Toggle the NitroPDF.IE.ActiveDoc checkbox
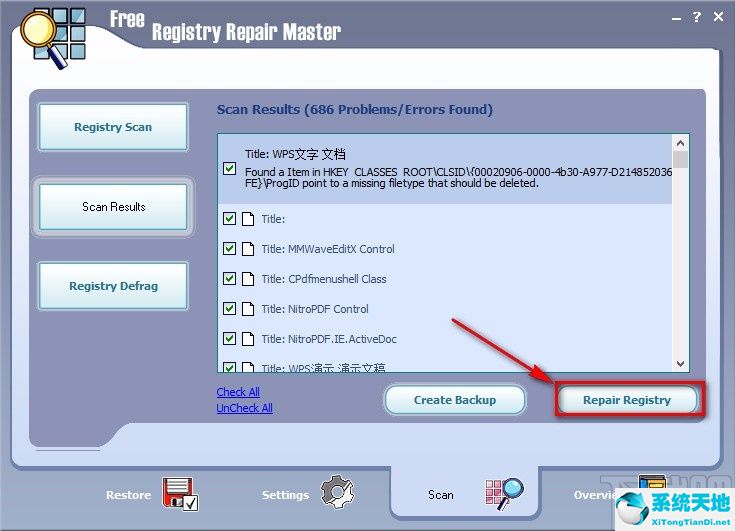Viewport: 735px width, 531px height. point(230,339)
